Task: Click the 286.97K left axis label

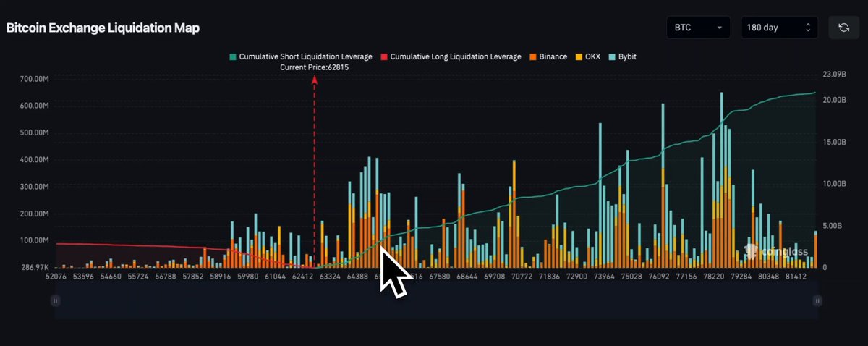Action: pos(34,267)
